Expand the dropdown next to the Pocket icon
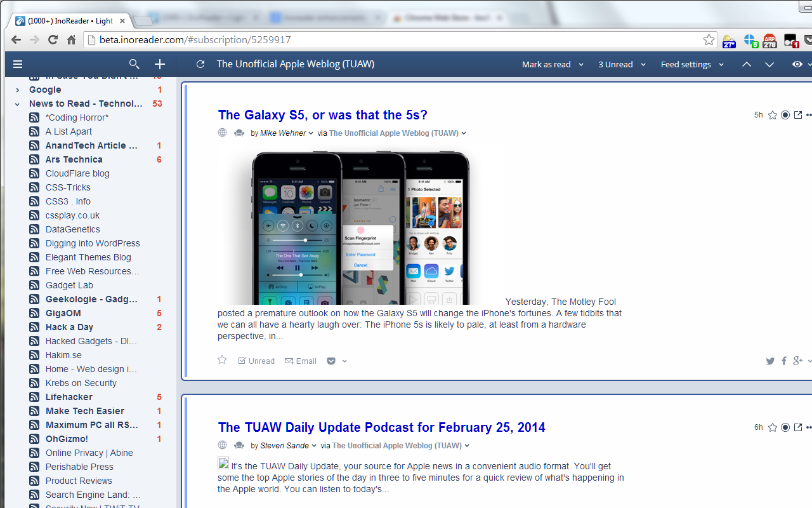This screenshot has height=508, width=812. click(x=344, y=361)
